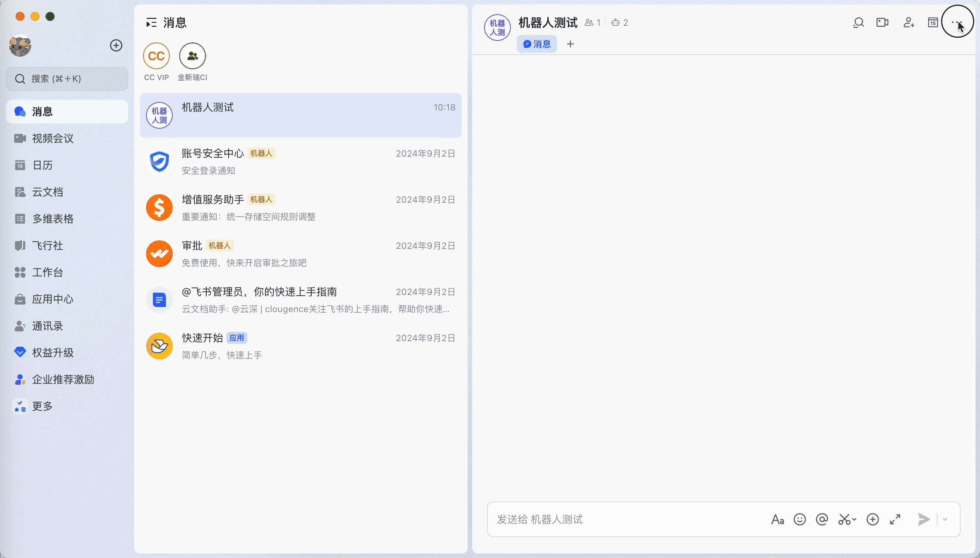Image resolution: width=980 pixels, height=558 pixels.
Task: Expand the message input editor
Action: 895,519
